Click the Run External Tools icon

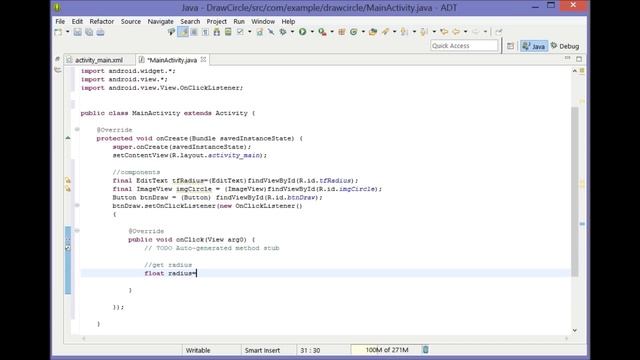point(322,32)
